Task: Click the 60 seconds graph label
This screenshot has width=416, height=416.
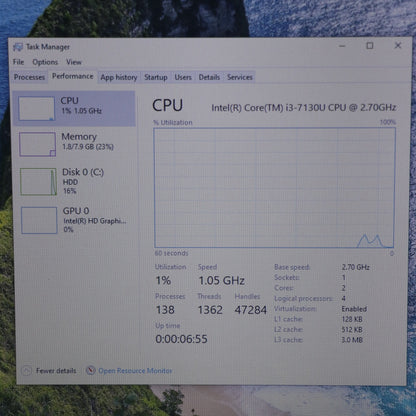Action: pyautogui.click(x=171, y=253)
